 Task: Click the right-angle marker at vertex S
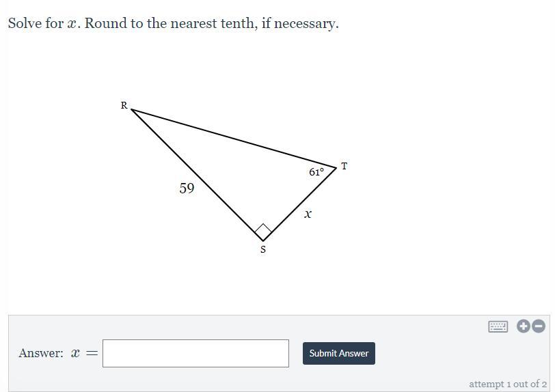(x=263, y=232)
